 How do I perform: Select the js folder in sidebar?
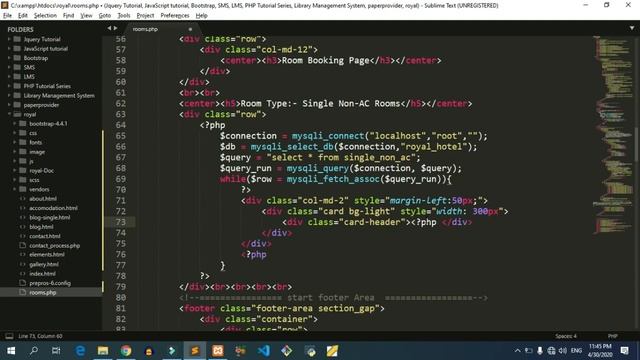[31, 161]
